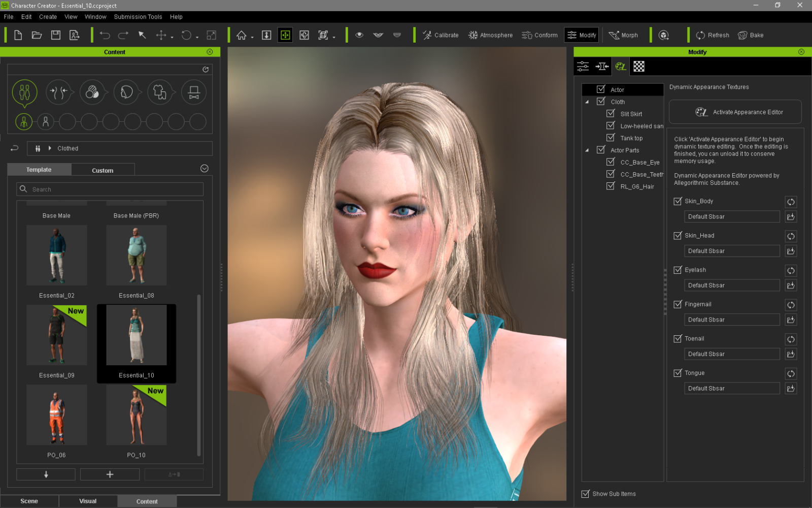Open the checkerboard Texture tab in Modify
The width and height of the screenshot is (812, 508).
639,66
